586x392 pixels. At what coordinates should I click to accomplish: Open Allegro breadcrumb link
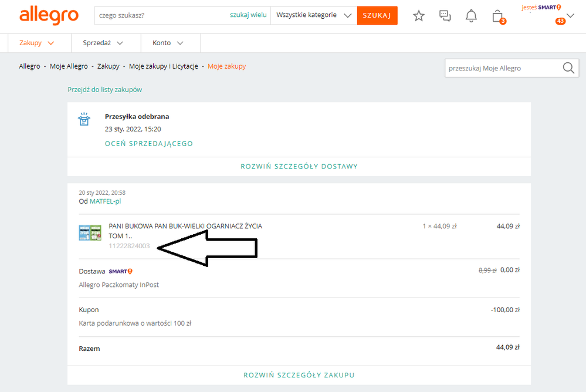tap(29, 66)
